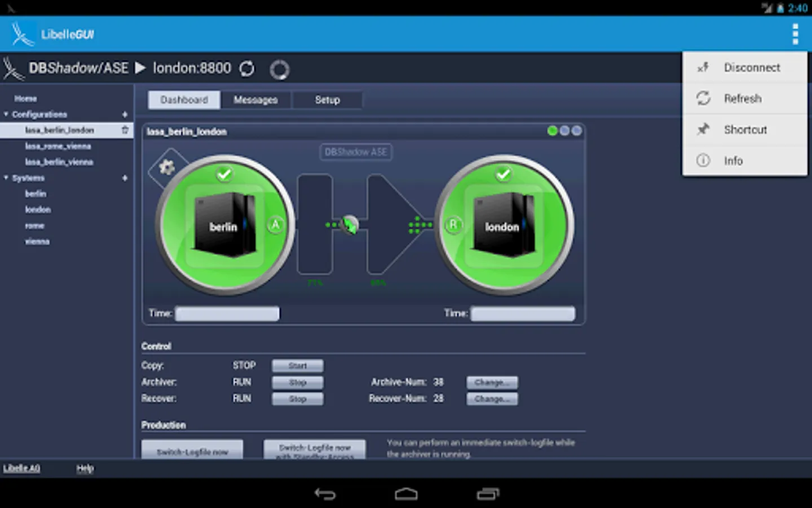Click the R badge on london circle
Image resolution: width=812 pixels, height=508 pixels.
(453, 225)
